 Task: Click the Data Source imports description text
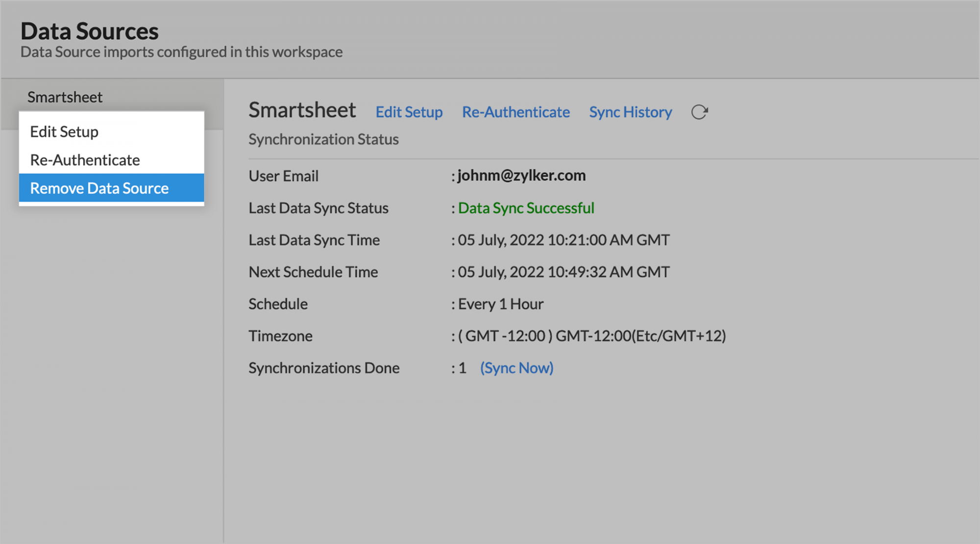coord(181,52)
